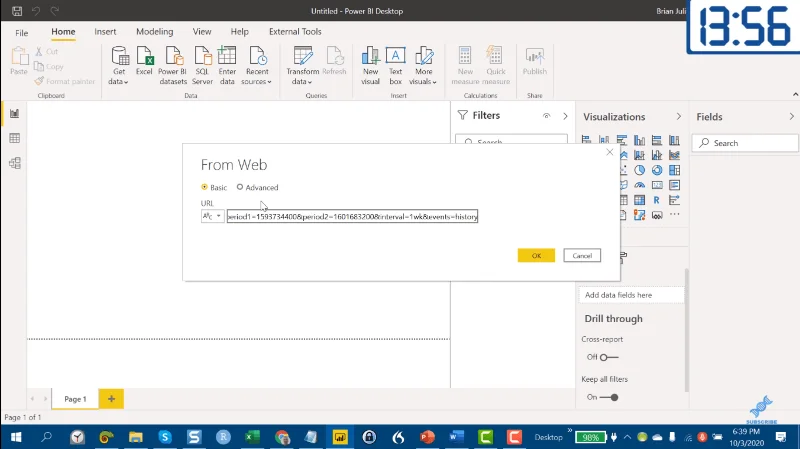This screenshot has width=800, height=449.
Task: Click the taskbar search icon
Action: [46, 437]
